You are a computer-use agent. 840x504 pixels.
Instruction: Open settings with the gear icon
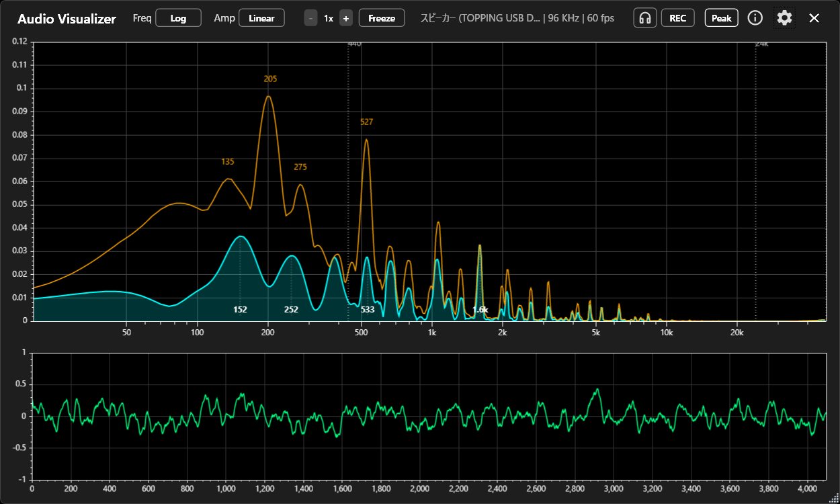pyautogui.click(x=784, y=18)
